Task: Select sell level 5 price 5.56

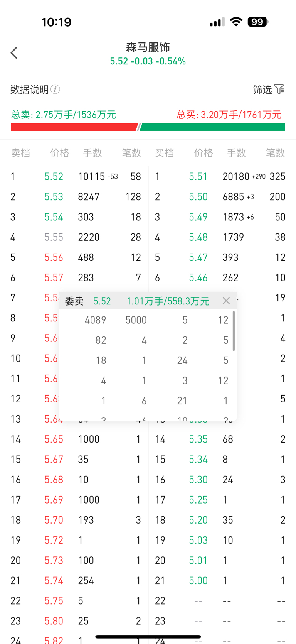Action: pyautogui.click(x=54, y=257)
